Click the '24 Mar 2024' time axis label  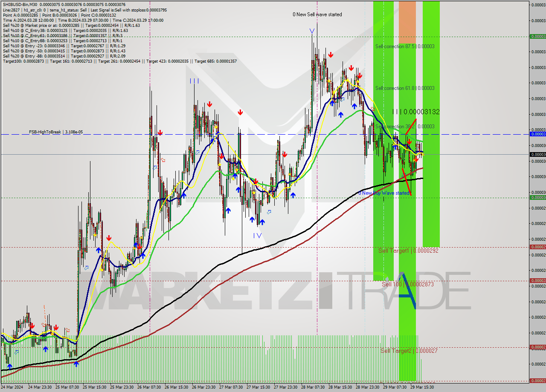pos(12,387)
